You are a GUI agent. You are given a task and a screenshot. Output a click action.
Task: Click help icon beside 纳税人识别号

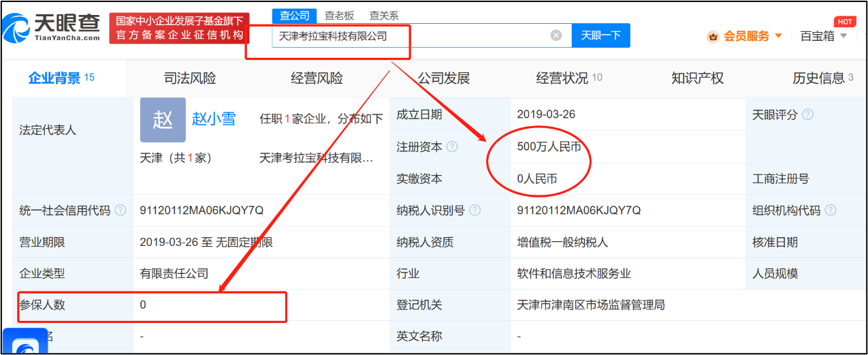(x=475, y=210)
